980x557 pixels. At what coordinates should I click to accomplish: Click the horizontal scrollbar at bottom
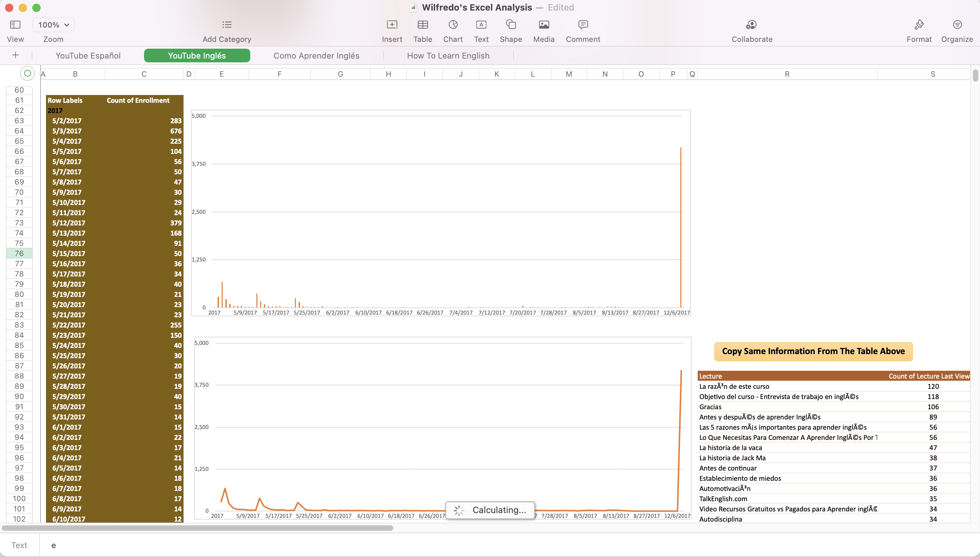tap(197, 528)
